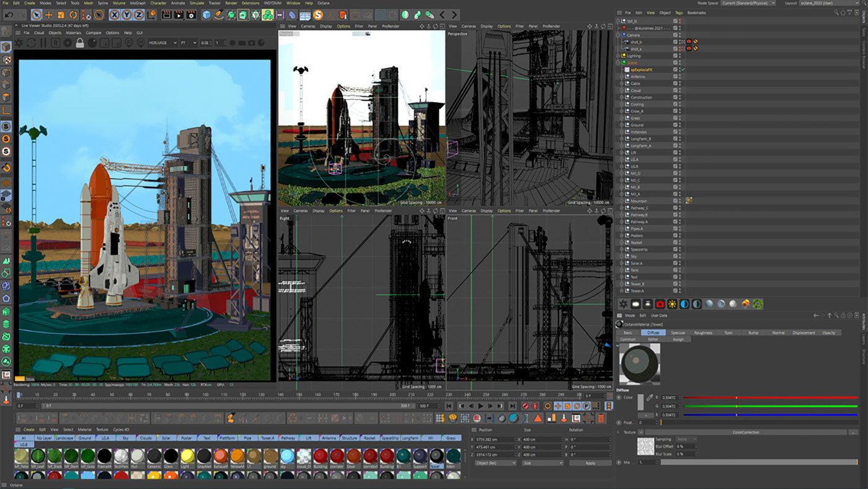Toggle the Color parameter radio button
This screenshot has width=868, height=489.
(619, 397)
